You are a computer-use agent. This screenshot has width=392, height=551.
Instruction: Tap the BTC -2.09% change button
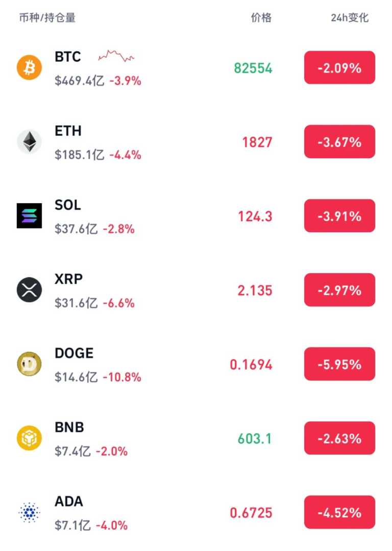[339, 67]
